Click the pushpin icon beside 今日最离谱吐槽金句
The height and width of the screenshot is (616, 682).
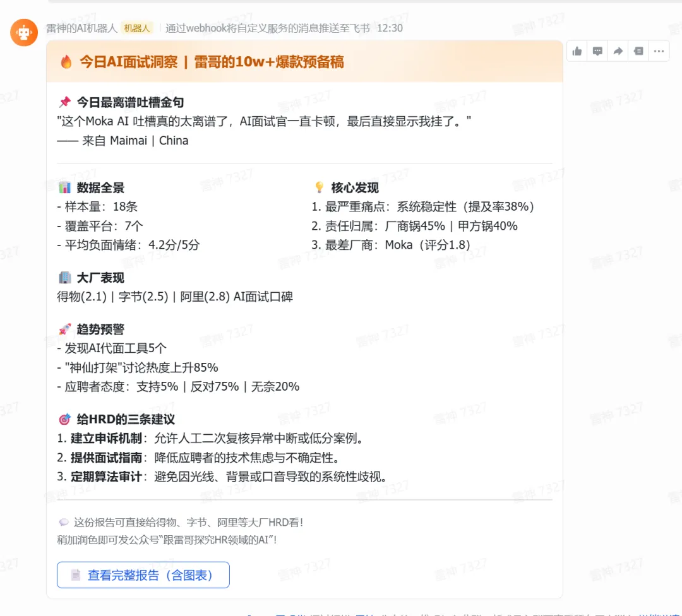point(65,102)
